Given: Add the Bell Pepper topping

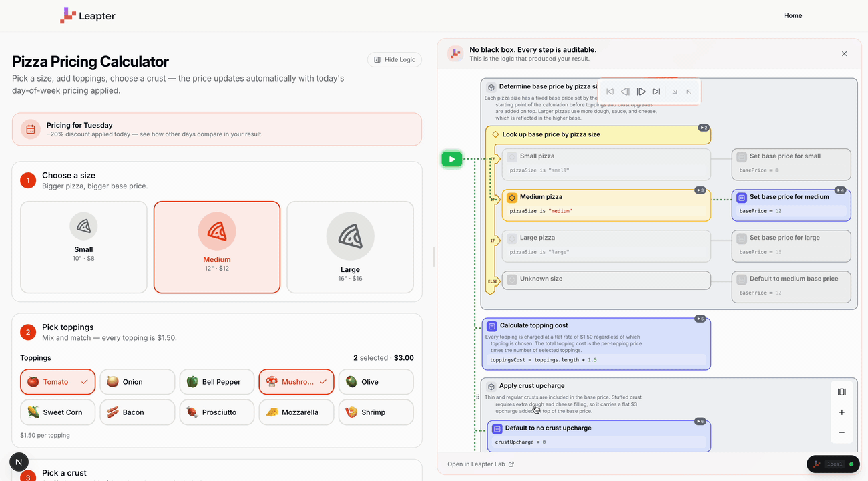Looking at the screenshot, I should point(217,382).
